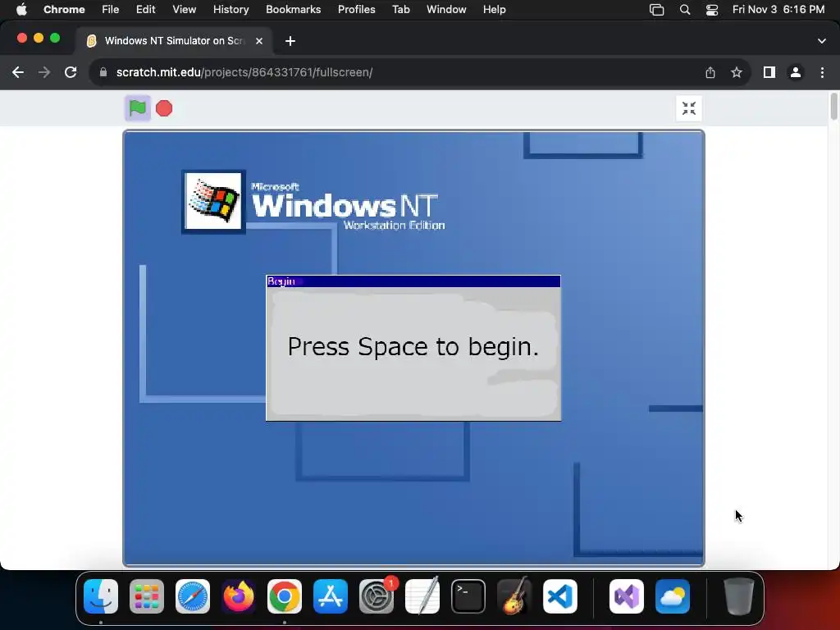Exit fullscreen mode with the shrink icon

click(x=689, y=108)
